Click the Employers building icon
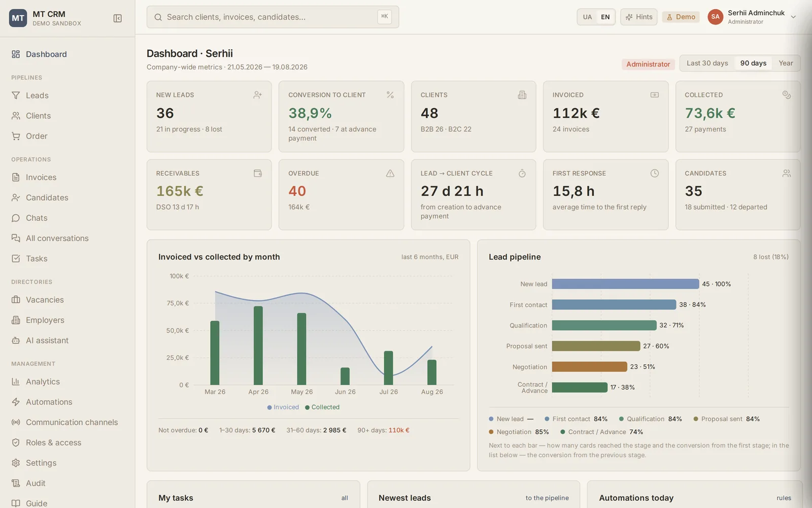Screen dimensions: 812x508 [16, 320]
